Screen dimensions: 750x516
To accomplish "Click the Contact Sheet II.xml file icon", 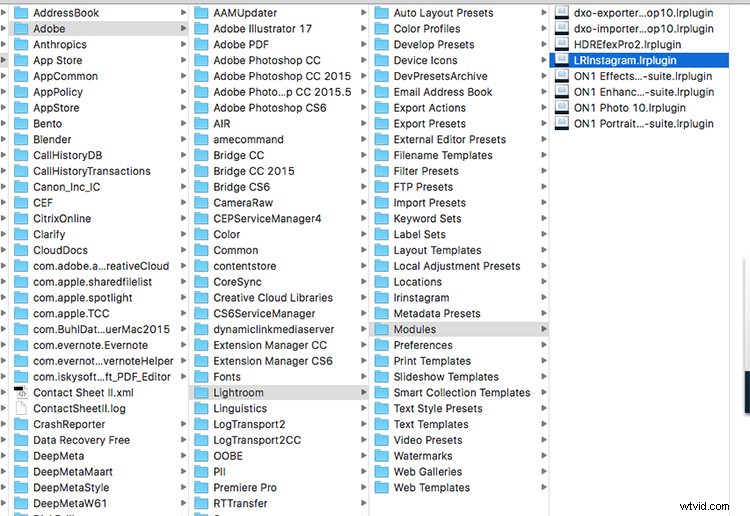I will click(x=20, y=393).
